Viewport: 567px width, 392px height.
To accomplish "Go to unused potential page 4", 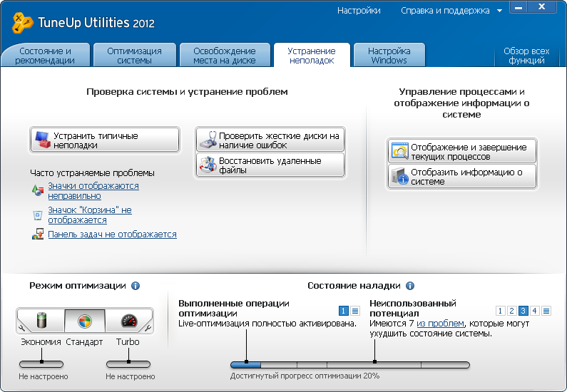I will pos(535,310).
